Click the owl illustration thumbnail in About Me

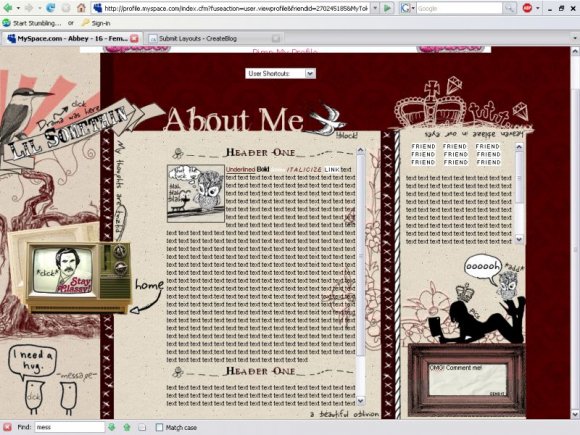[196, 193]
